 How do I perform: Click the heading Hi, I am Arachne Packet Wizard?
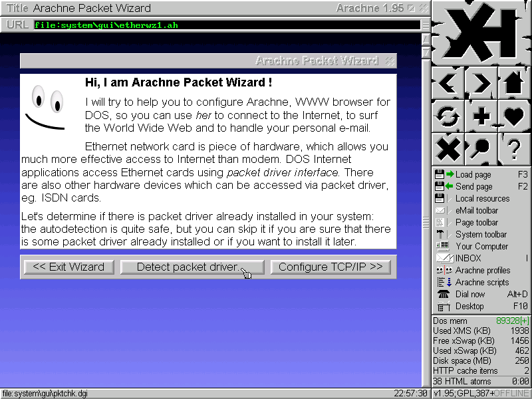point(178,82)
